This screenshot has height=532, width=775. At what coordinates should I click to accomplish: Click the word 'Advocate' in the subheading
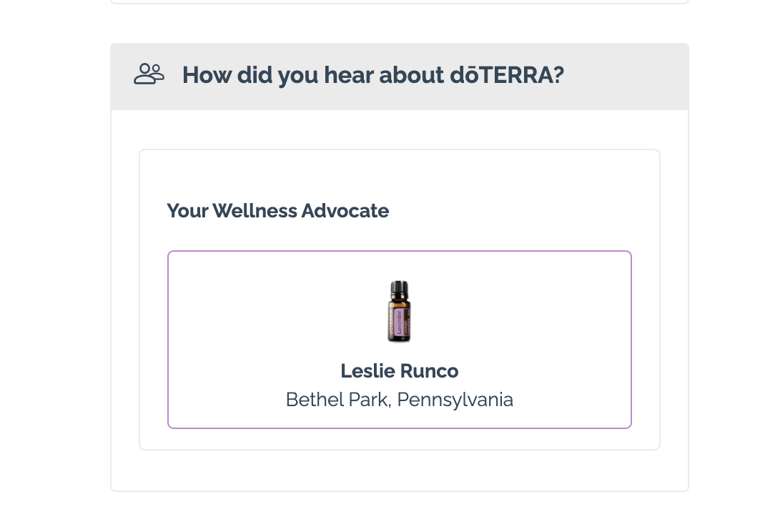tap(345, 211)
